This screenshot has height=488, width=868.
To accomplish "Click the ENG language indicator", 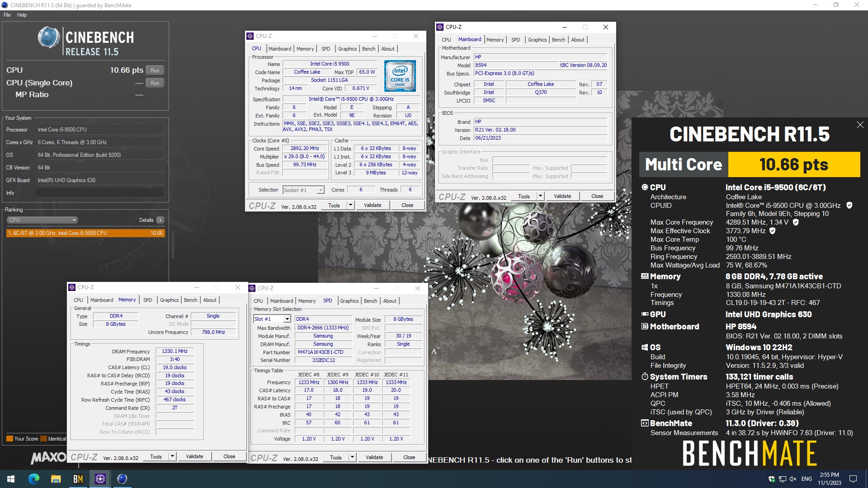I will (x=807, y=479).
